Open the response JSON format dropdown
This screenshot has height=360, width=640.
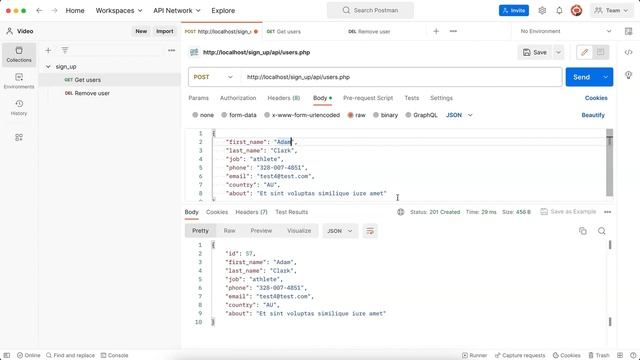coord(340,231)
